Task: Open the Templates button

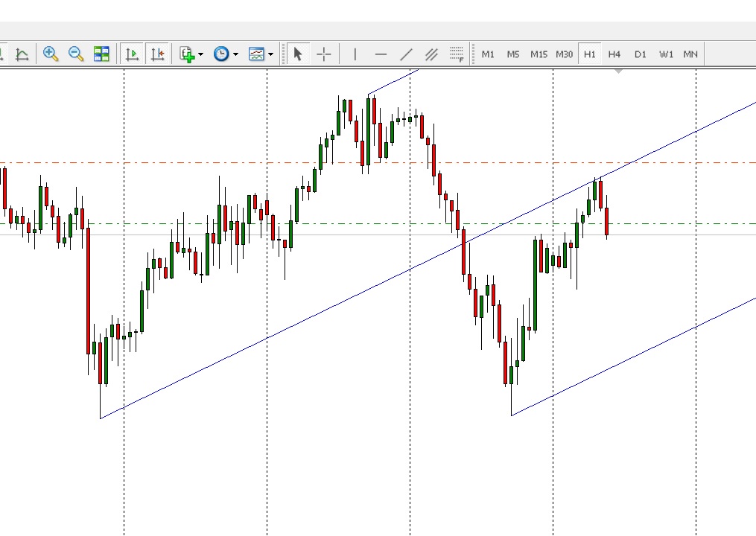Action: click(x=256, y=54)
